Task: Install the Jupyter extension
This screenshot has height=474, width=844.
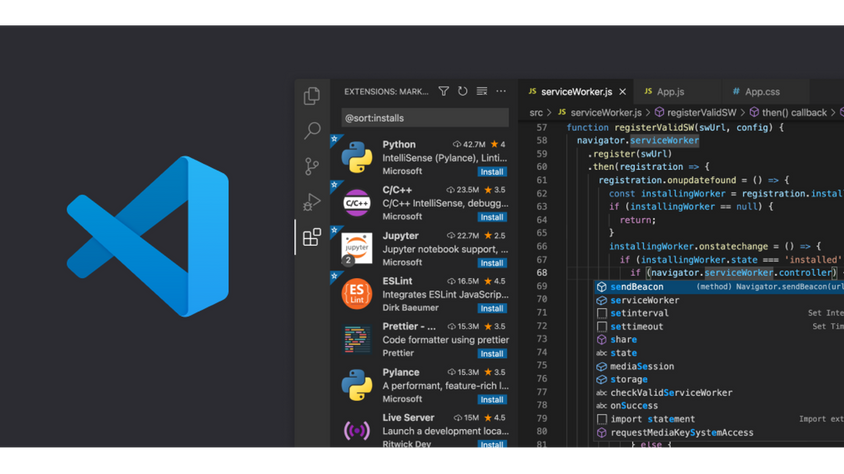Action: coord(491,263)
